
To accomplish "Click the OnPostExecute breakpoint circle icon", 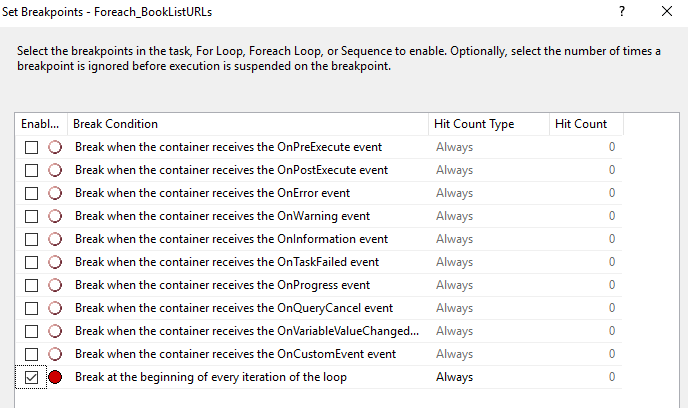I will point(55,170).
